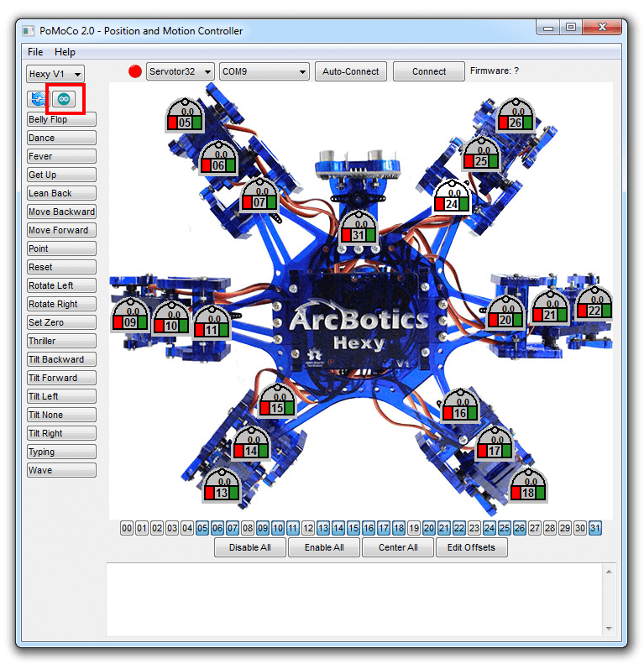Run the Thriller move
Image resolution: width=644 pixels, height=669 pixels.
(x=61, y=342)
